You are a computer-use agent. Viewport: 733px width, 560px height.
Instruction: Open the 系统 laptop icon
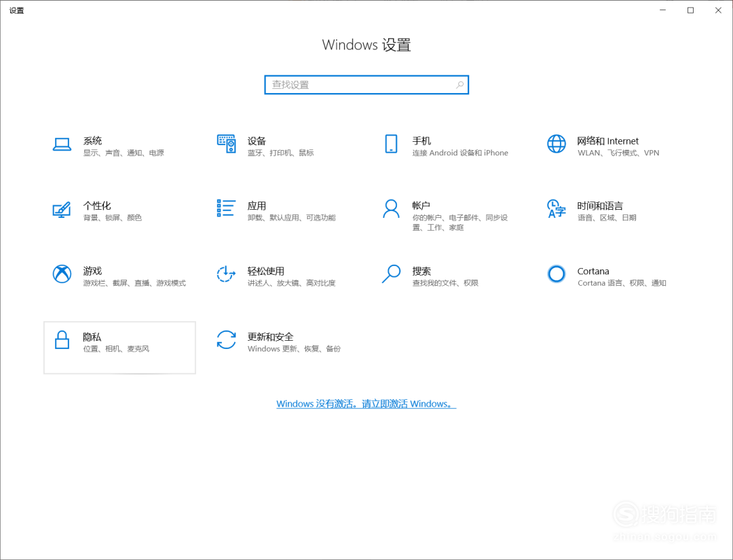tap(62, 145)
